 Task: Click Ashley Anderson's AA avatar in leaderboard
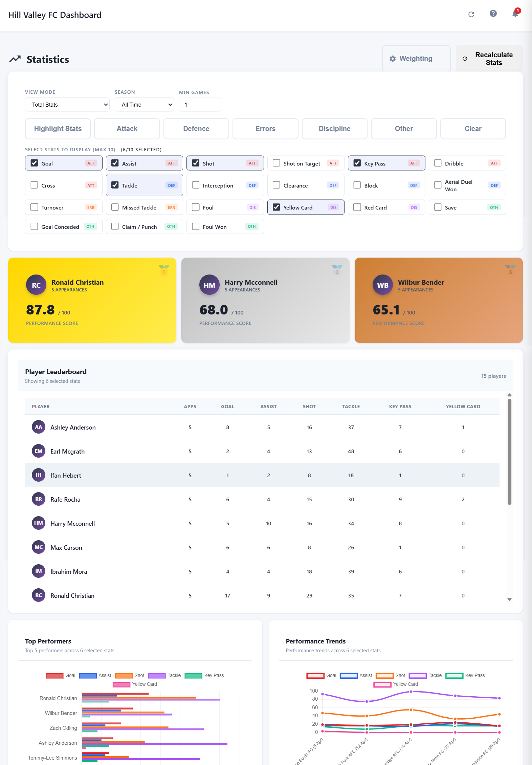point(39,427)
